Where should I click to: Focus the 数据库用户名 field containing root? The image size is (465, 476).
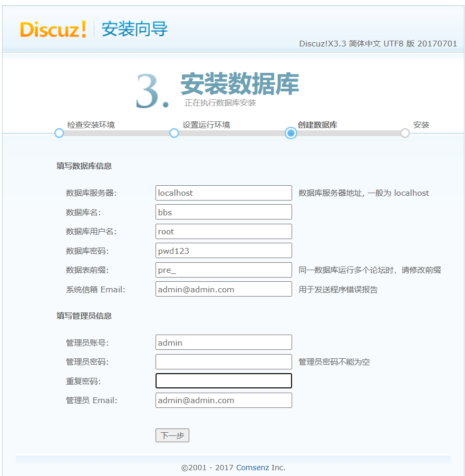point(224,231)
